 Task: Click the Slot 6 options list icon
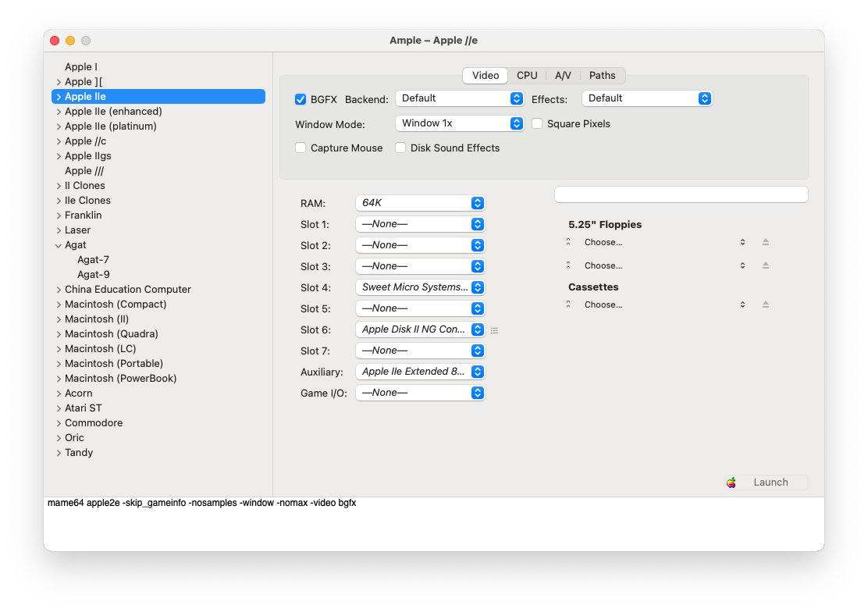[x=494, y=330]
